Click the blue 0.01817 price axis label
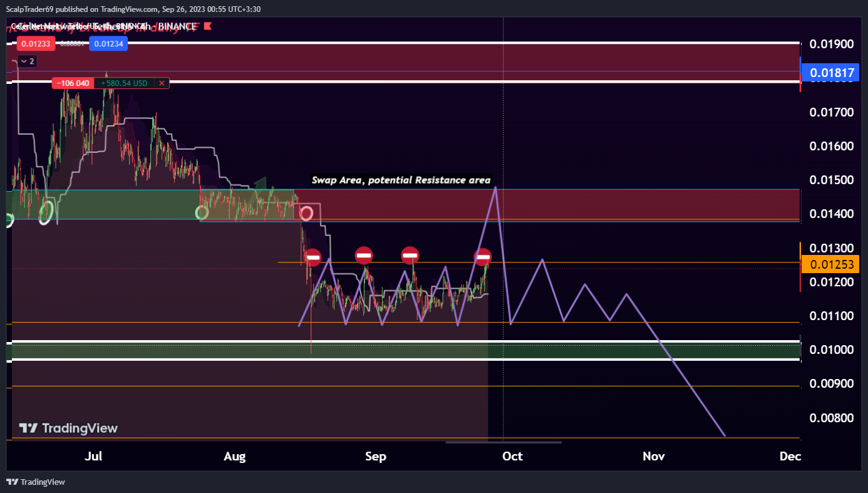Image resolution: width=868 pixels, height=493 pixels. 832,73
